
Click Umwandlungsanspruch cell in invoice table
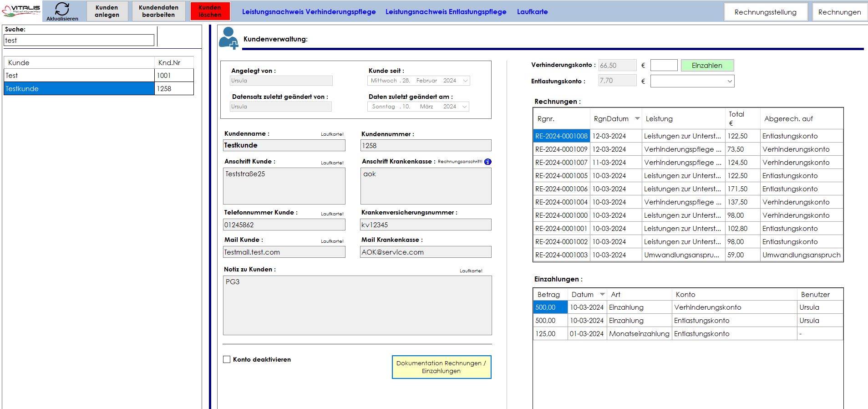[x=802, y=255]
